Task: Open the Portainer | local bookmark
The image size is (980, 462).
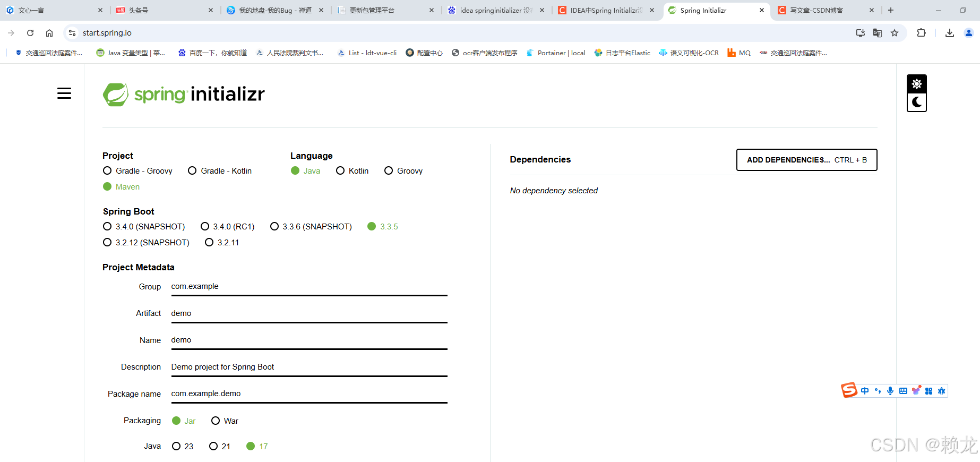Action: (556, 53)
